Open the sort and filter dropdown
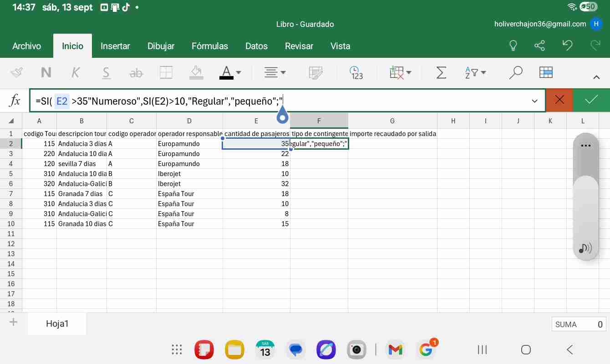Screen dimensions: 610x364 tap(476, 73)
